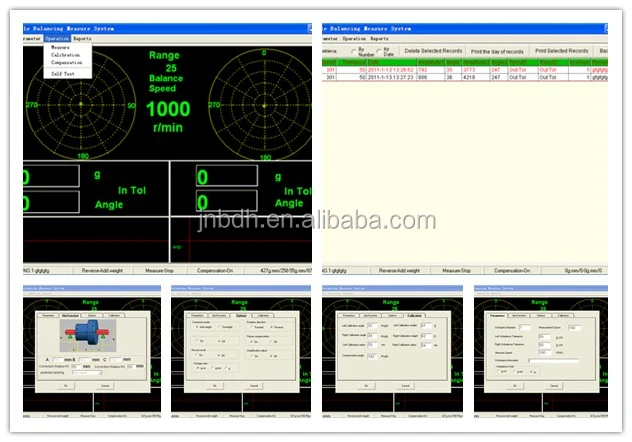Switch to Calibration tab in rotor diagram dialog
The height and width of the screenshot is (442, 632).
pos(114,315)
